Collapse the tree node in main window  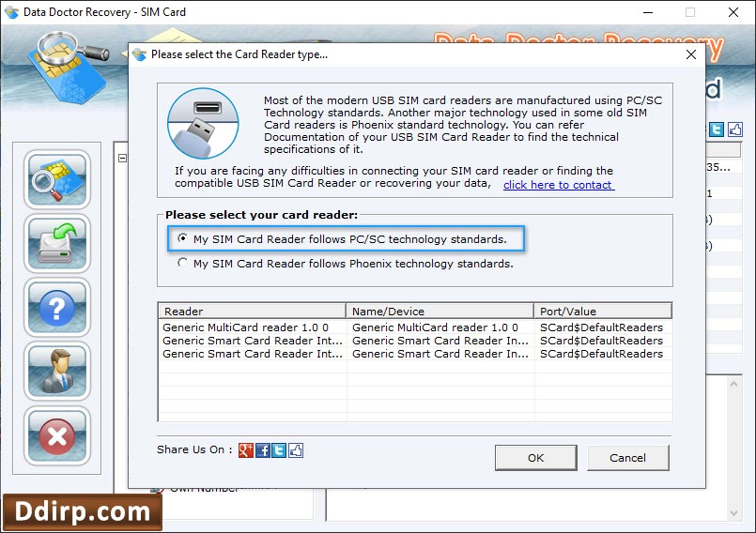[122, 158]
